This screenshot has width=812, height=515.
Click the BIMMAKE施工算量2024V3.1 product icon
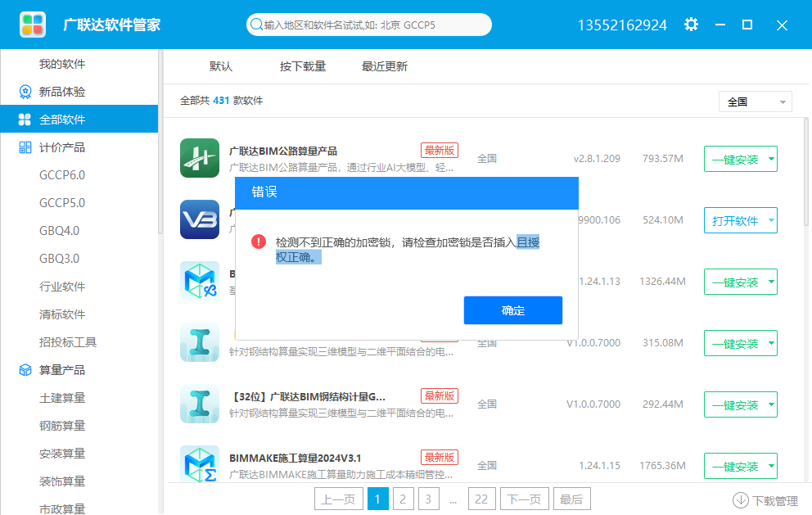click(x=200, y=464)
